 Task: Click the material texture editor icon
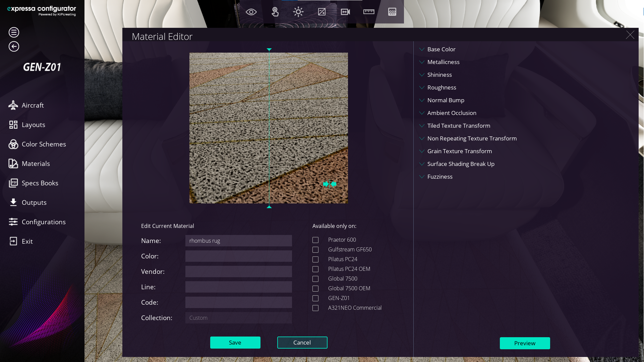pos(392,12)
